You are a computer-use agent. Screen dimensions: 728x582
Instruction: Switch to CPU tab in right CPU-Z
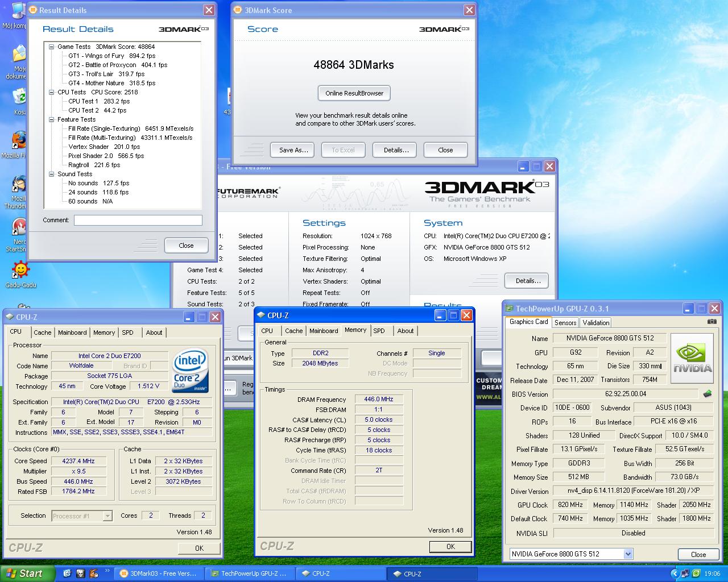[267, 331]
